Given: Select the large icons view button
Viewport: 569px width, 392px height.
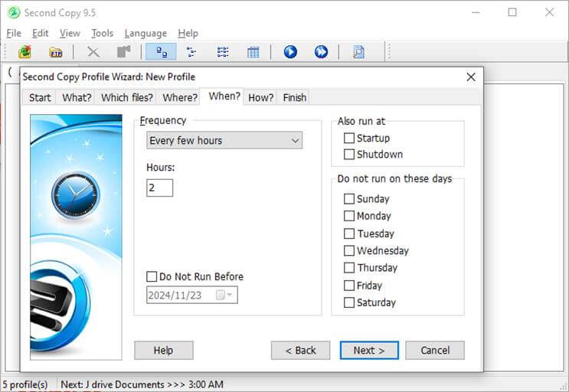Looking at the screenshot, I should click(161, 52).
